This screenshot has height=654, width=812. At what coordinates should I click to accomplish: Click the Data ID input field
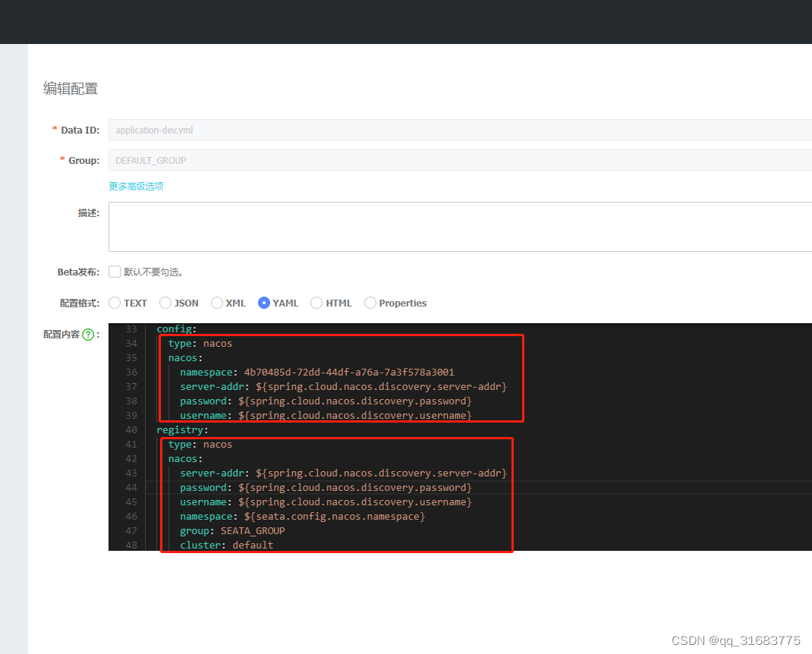pos(304,130)
